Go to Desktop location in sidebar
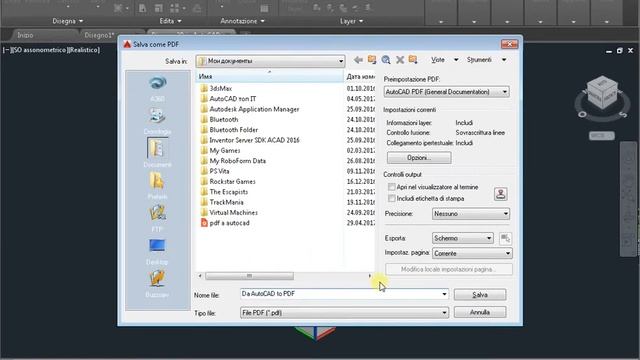640x360 pixels. pos(158,251)
